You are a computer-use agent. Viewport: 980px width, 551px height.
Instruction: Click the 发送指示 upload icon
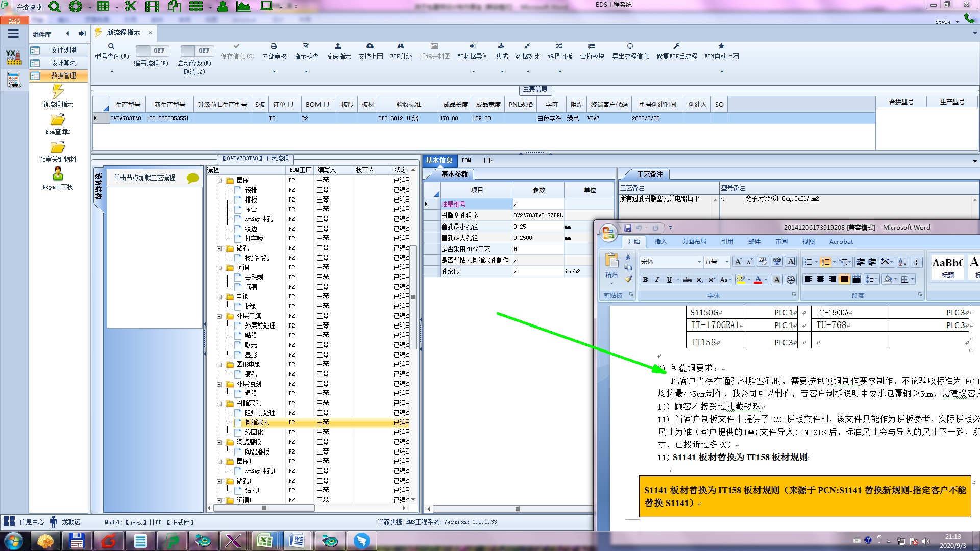click(x=338, y=46)
